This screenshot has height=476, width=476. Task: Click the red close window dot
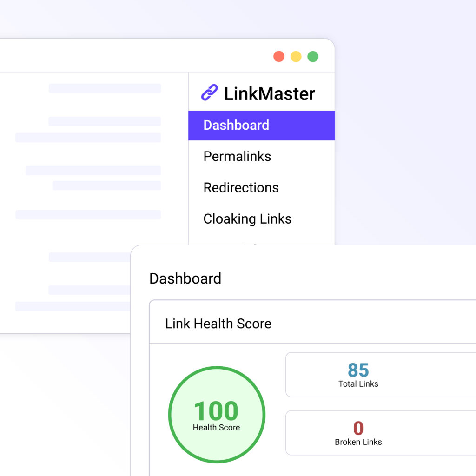[x=279, y=57]
